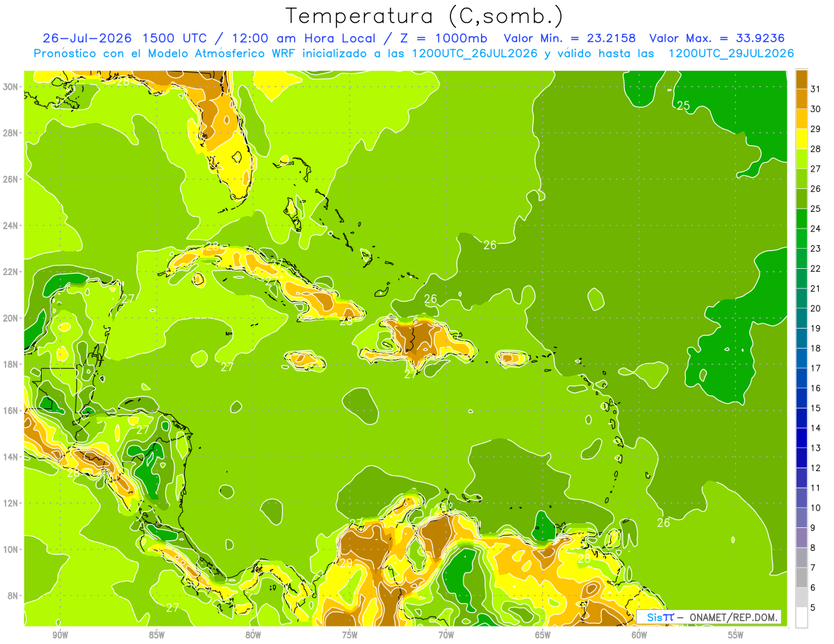
Task: Click the pressure level "Z = 1000mb"
Action: point(443,38)
